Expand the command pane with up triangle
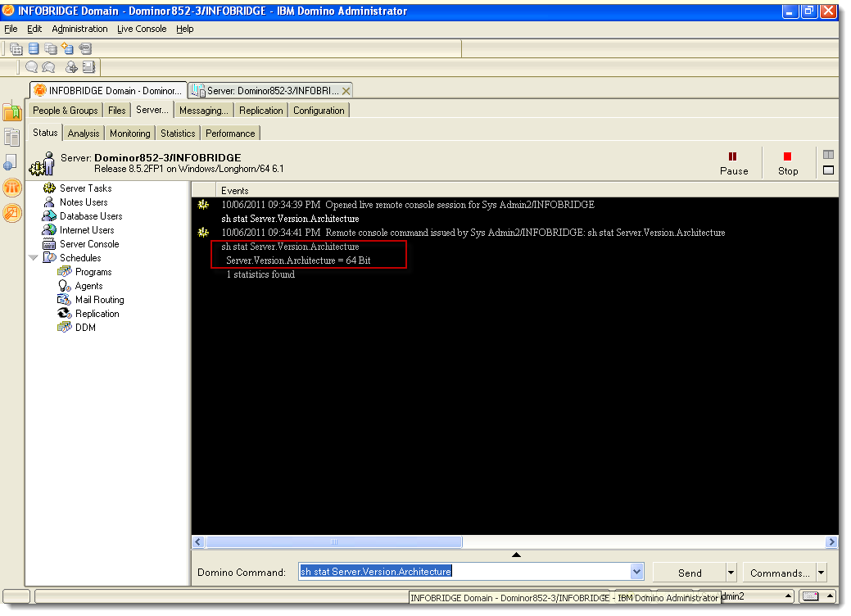Screen dimensions: 851x616 pyautogui.click(x=516, y=555)
